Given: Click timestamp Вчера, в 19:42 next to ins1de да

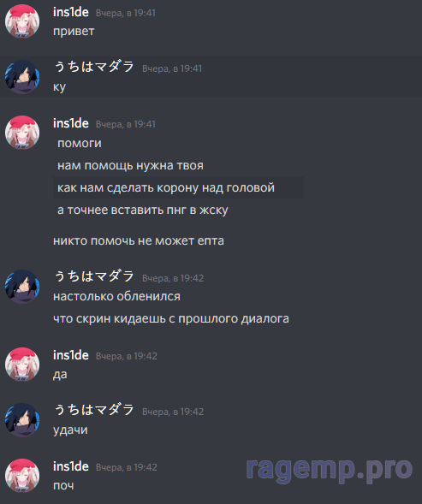Looking at the screenshot, I should click(x=127, y=356).
